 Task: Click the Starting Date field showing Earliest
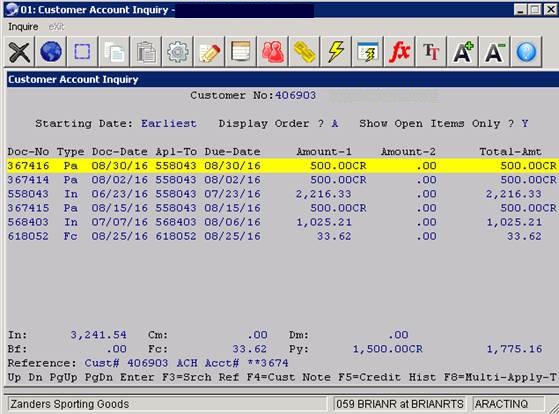coord(169,124)
